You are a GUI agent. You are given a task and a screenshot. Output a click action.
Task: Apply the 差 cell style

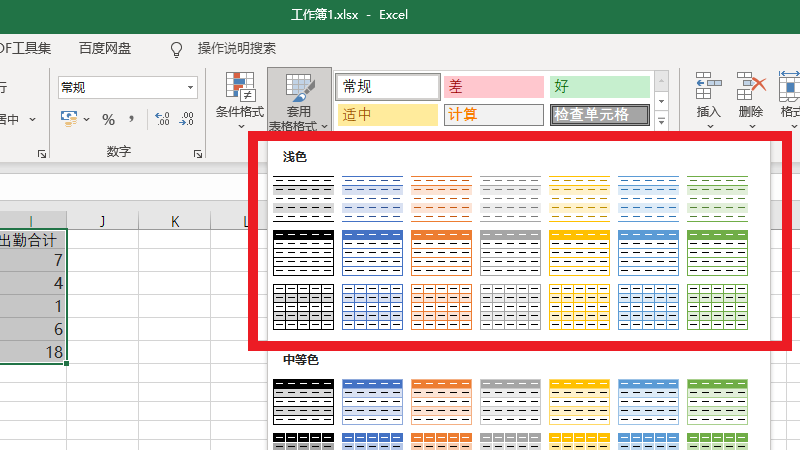tap(492, 87)
